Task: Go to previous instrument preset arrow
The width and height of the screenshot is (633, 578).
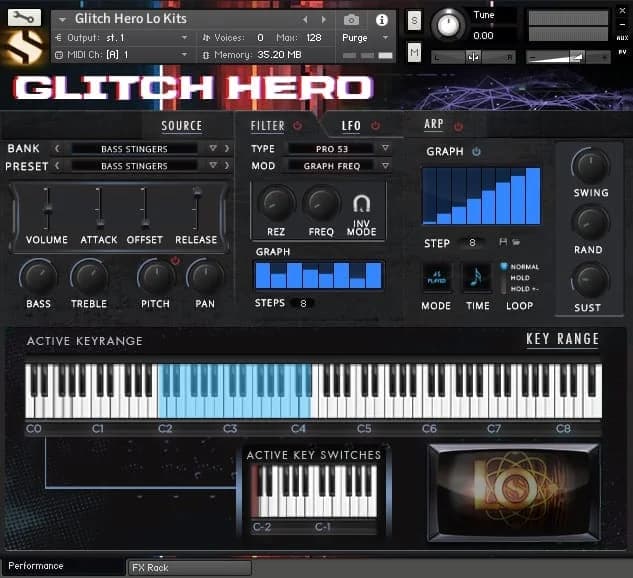Action: [305, 19]
